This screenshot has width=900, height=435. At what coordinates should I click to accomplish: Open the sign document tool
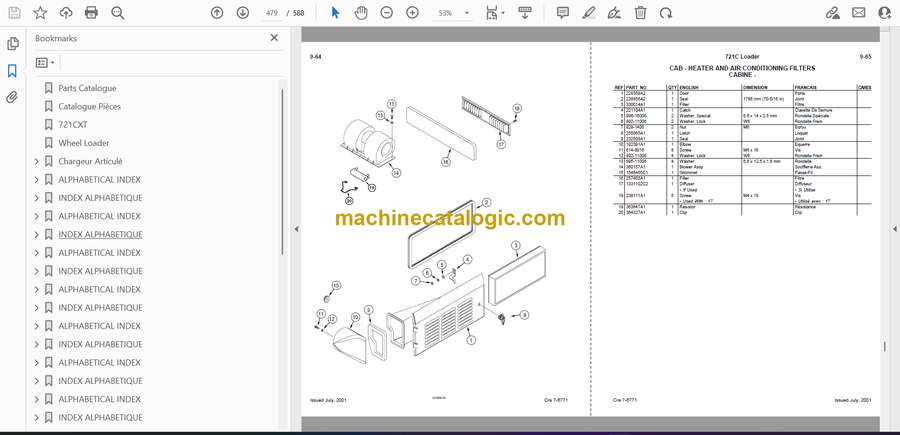(615, 13)
